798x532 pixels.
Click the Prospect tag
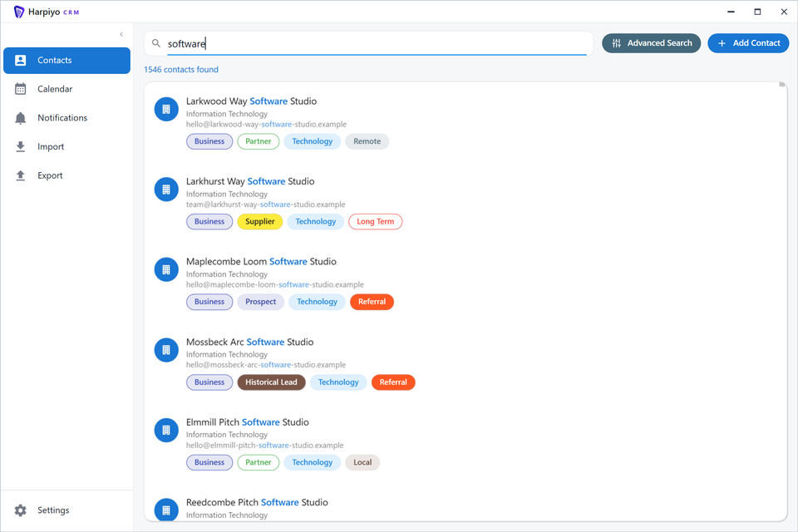260,302
